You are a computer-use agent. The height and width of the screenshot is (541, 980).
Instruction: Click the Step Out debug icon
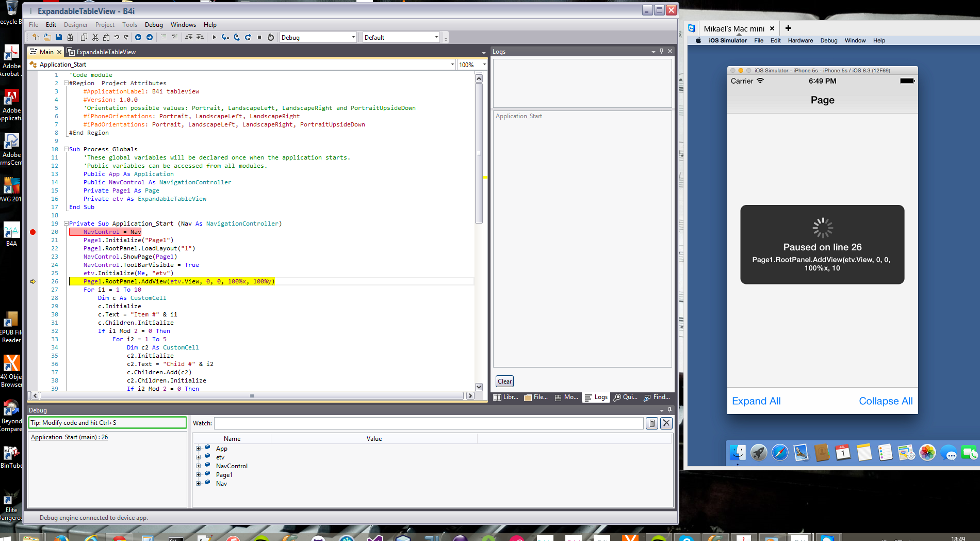click(x=248, y=37)
